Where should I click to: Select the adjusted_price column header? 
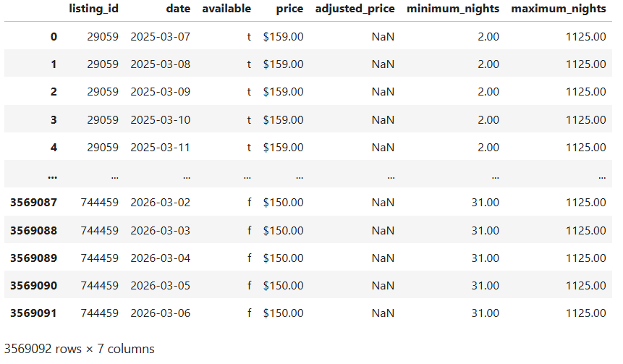coord(355,9)
